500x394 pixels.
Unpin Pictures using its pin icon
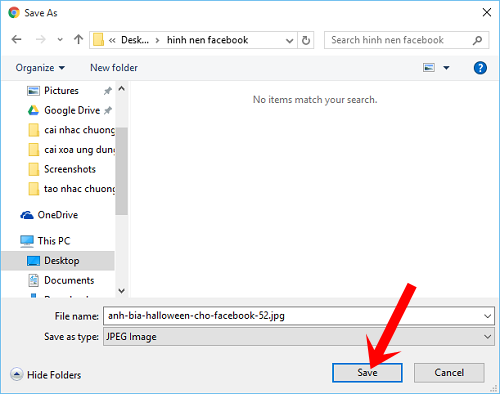click(107, 91)
